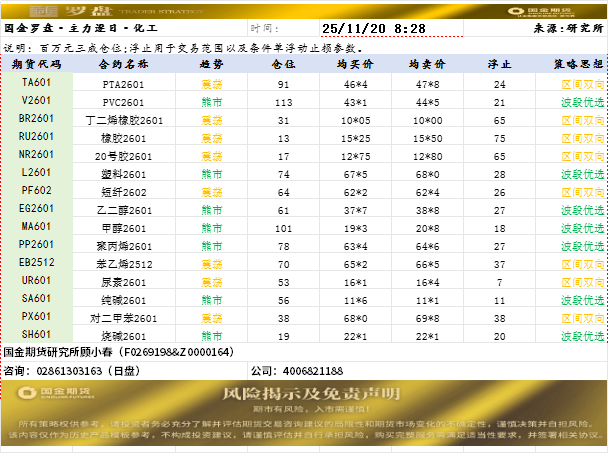608x453 pixels.
Task: Select the EG2601 code cell
Action: pyautogui.click(x=36, y=208)
